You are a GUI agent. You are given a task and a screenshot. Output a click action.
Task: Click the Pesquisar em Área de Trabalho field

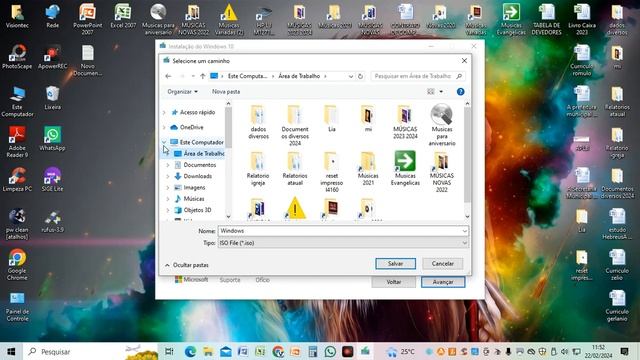tap(418, 76)
